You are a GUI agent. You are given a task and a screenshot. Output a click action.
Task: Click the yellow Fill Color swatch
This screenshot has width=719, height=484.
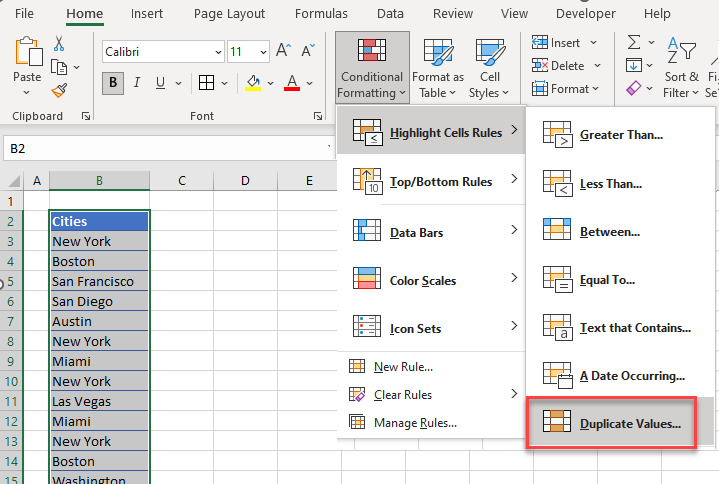point(254,82)
